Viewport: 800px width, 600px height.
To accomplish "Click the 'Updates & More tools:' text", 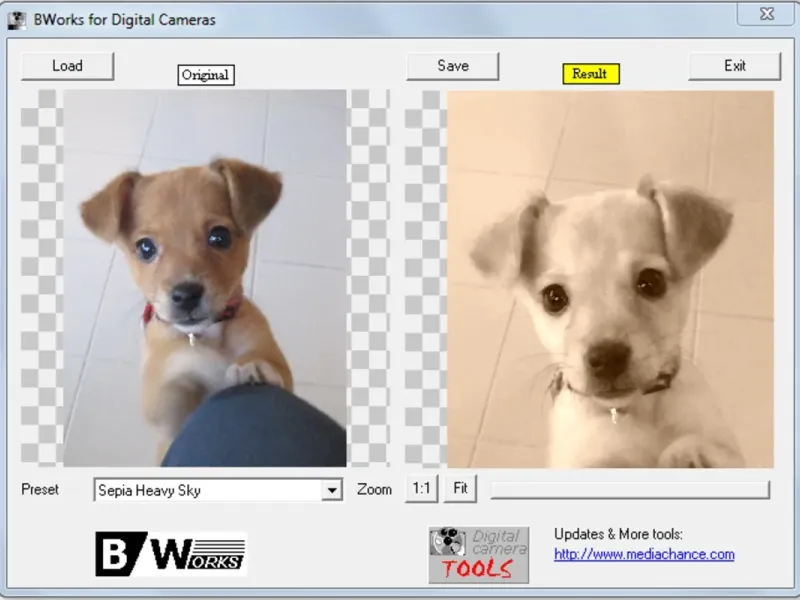I will point(618,534).
